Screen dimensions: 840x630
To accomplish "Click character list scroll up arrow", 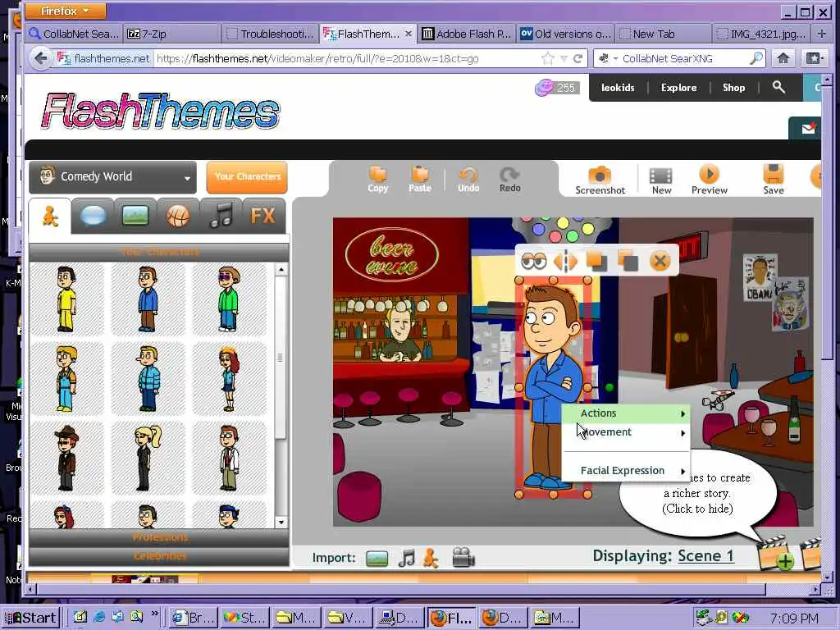I will 281,269.
